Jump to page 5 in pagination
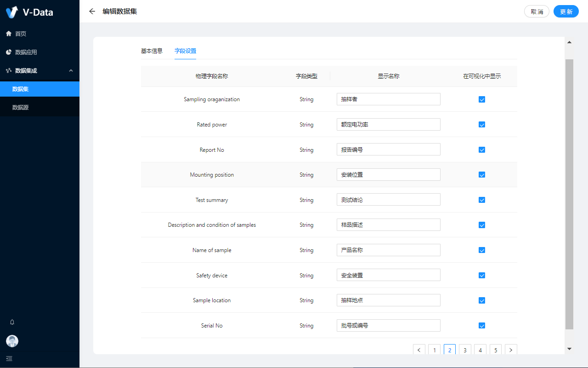Image resolution: width=588 pixels, height=368 pixels. tap(495, 350)
